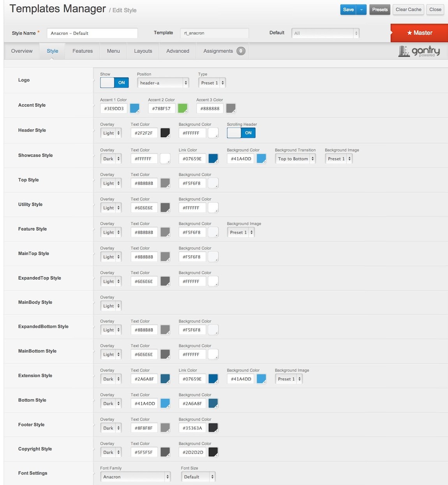Click the Clear Cache button
Viewport: 448px width, 485px height.
click(x=408, y=10)
